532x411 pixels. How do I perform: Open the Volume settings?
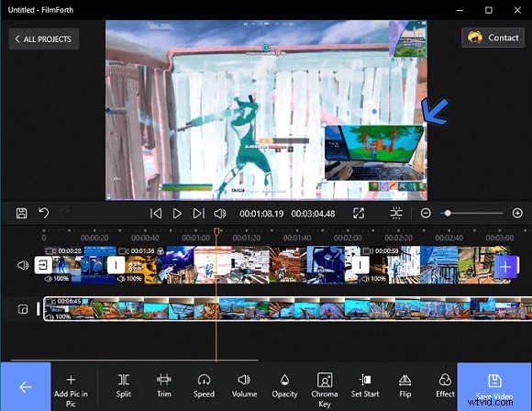pos(244,386)
